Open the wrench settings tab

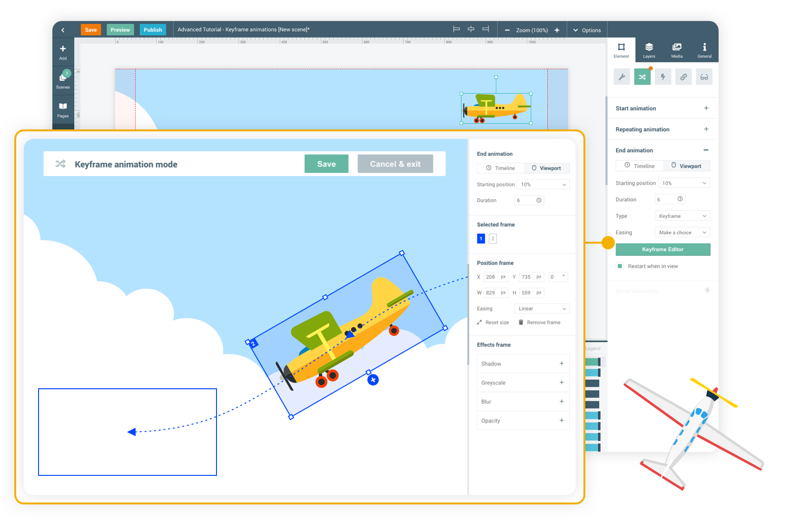point(621,77)
